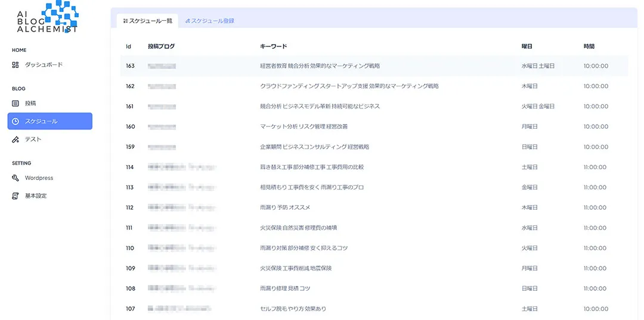This screenshot has height=320, width=644.
Task: Go to Wordpress settings page
Action: click(x=39, y=178)
